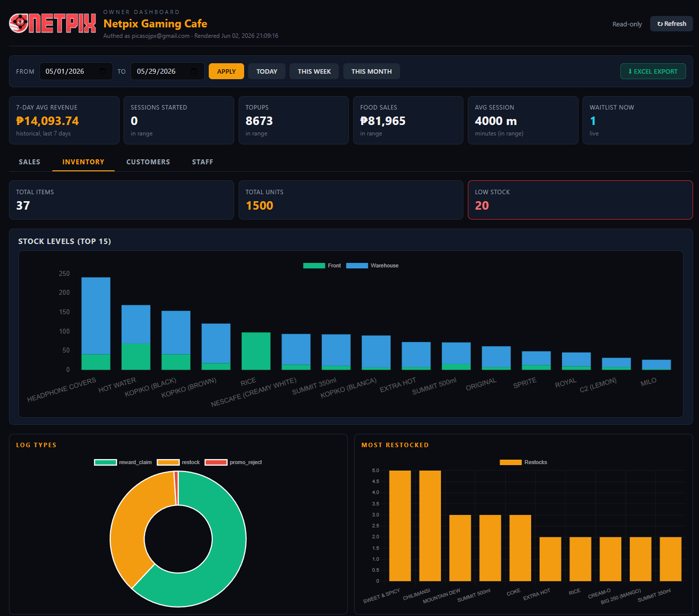The image size is (699, 616).
Task: Open the Staff tab
Action: [x=202, y=162]
